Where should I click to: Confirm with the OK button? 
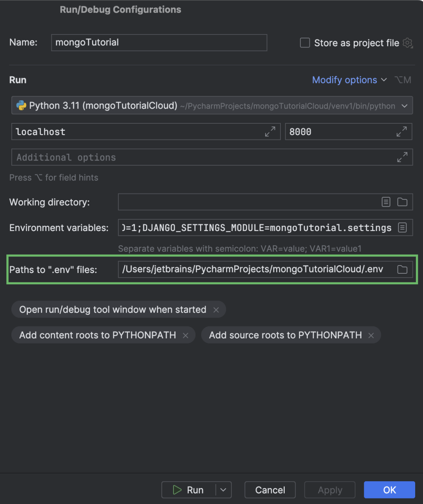coord(389,490)
